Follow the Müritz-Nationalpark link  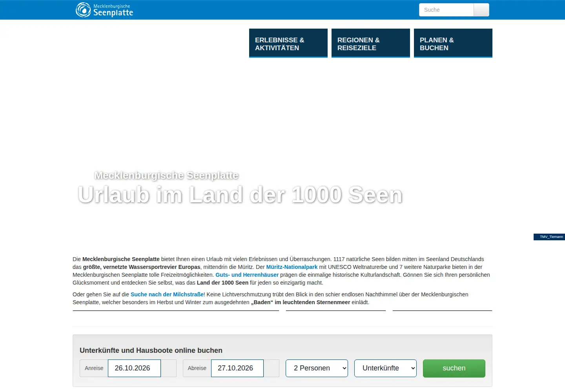click(292, 267)
